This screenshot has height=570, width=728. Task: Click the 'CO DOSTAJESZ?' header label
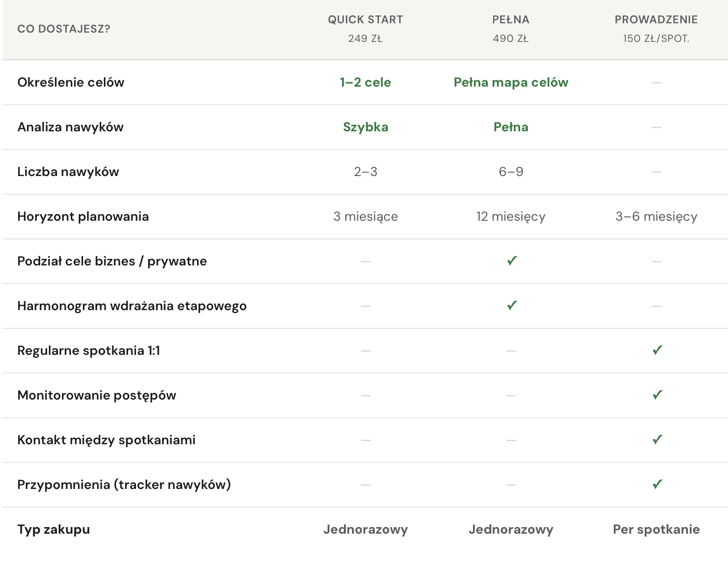[64, 29]
